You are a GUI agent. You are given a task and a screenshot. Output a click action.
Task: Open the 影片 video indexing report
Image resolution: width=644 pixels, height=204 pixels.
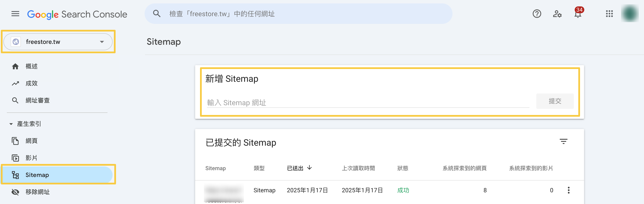pos(32,158)
